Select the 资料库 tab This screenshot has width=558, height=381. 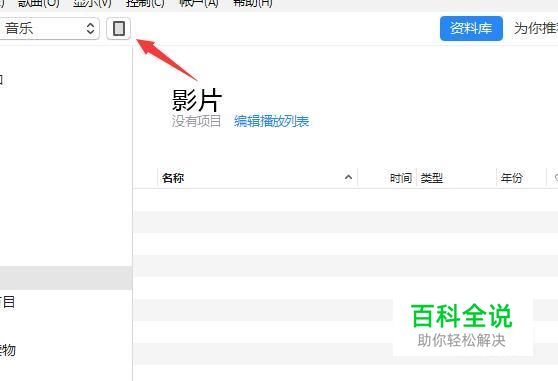(x=471, y=28)
